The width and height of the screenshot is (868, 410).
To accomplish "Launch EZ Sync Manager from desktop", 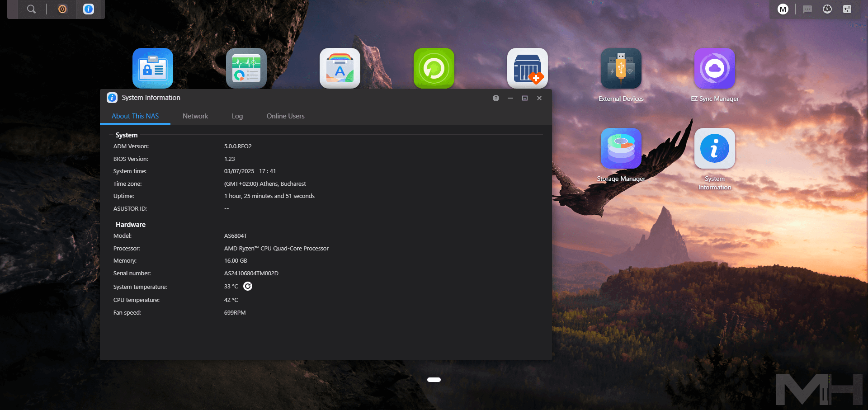I will point(715,68).
